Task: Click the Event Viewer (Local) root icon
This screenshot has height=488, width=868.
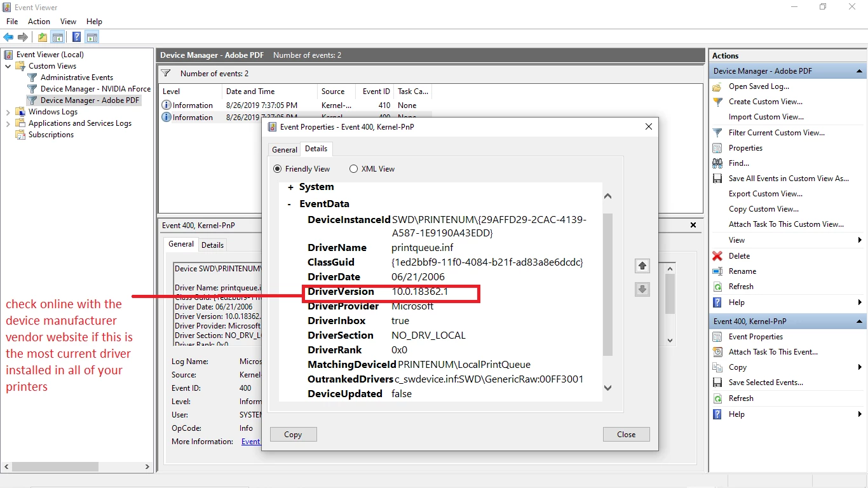Action: pyautogui.click(x=9, y=55)
